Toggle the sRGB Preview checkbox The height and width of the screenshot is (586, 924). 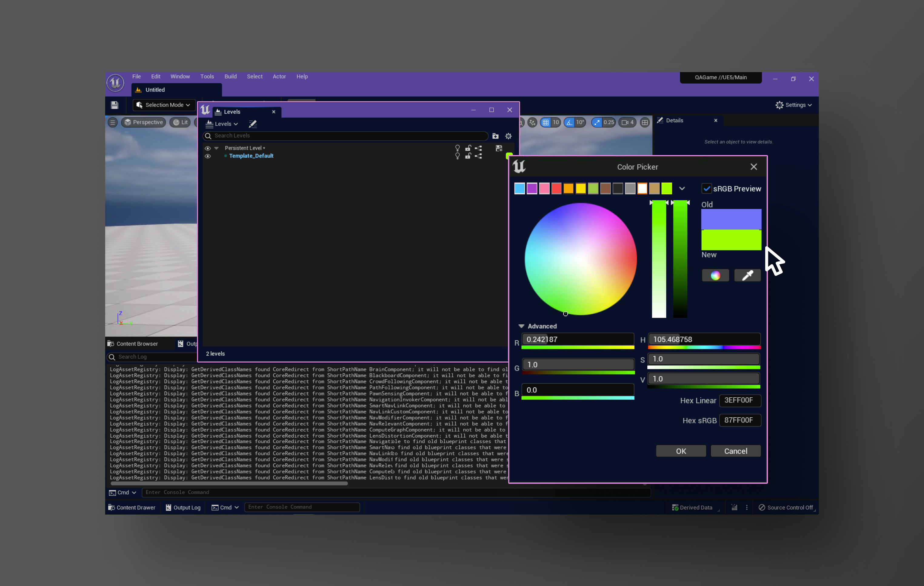706,189
